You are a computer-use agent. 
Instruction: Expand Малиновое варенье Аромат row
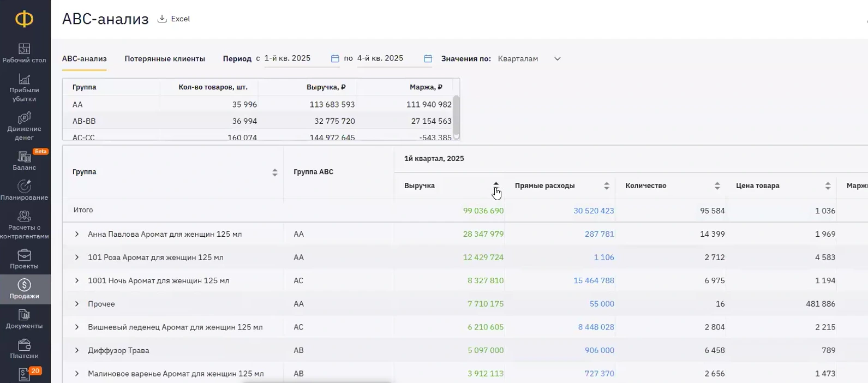click(77, 374)
